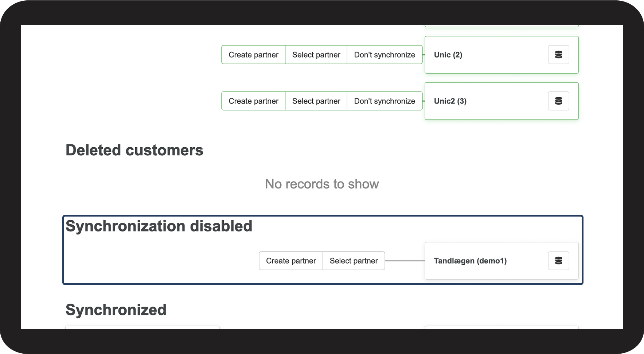644x354 pixels.
Task: Disable synchronization for Unic2 (3)
Action: (385, 101)
